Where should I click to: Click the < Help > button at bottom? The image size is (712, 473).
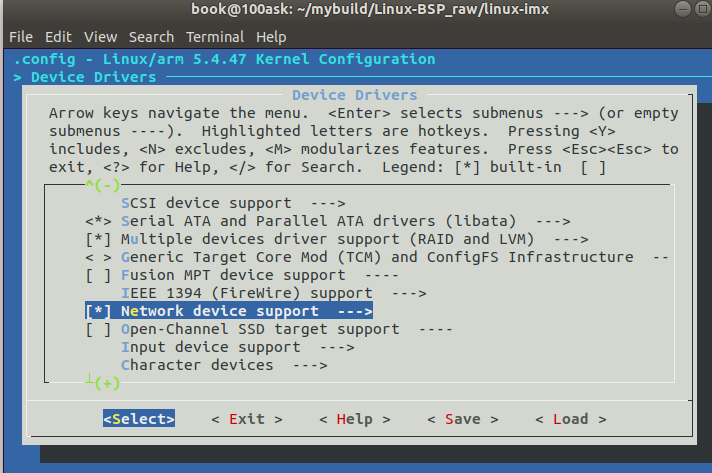click(355, 419)
